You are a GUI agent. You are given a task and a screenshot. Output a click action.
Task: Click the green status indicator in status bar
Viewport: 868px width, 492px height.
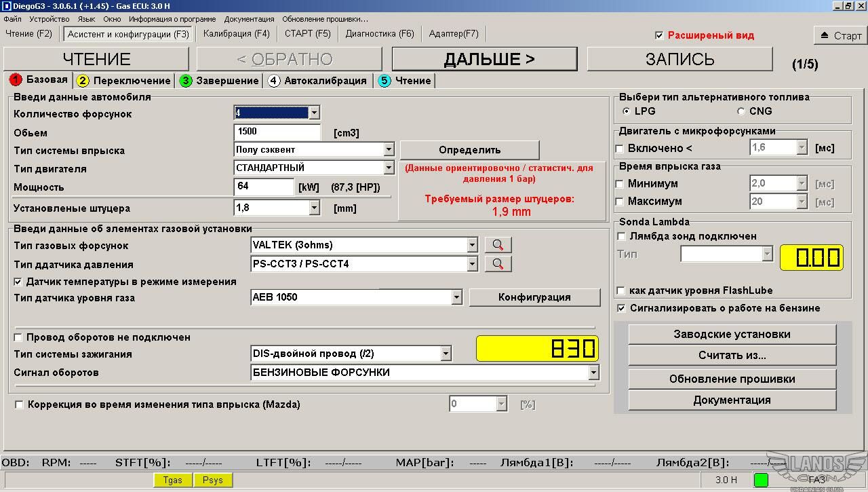tap(761, 480)
